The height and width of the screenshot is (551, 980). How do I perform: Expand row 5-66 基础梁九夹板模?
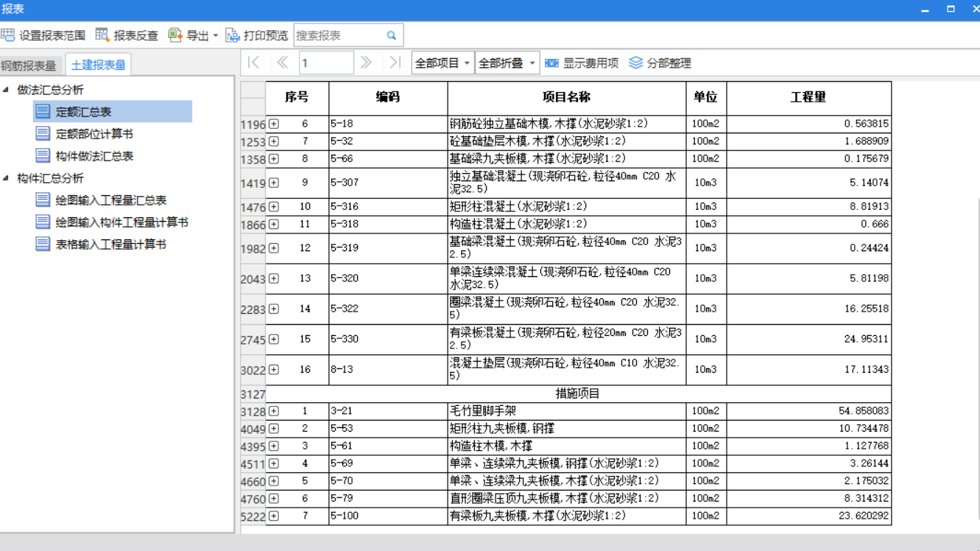click(274, 159)
